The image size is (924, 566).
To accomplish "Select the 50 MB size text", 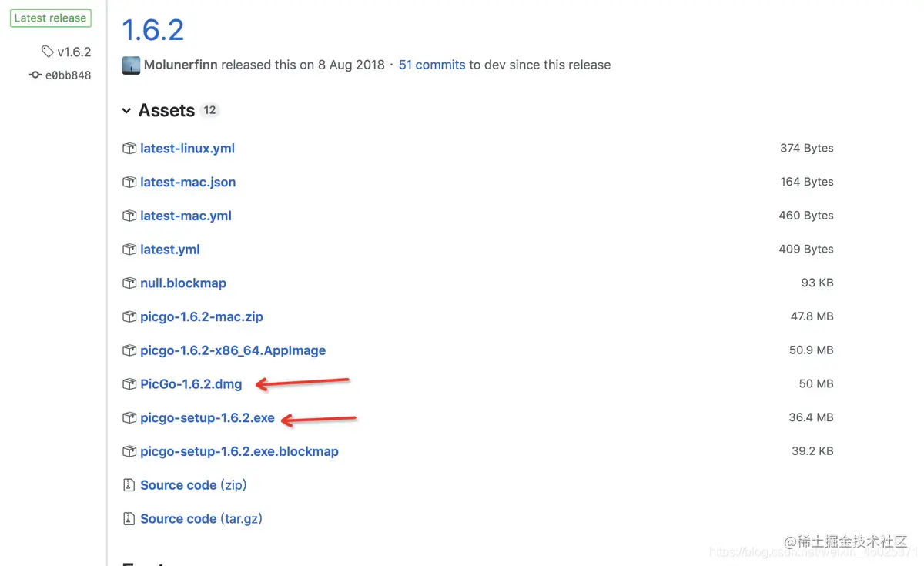I will [x=816, y=383].
